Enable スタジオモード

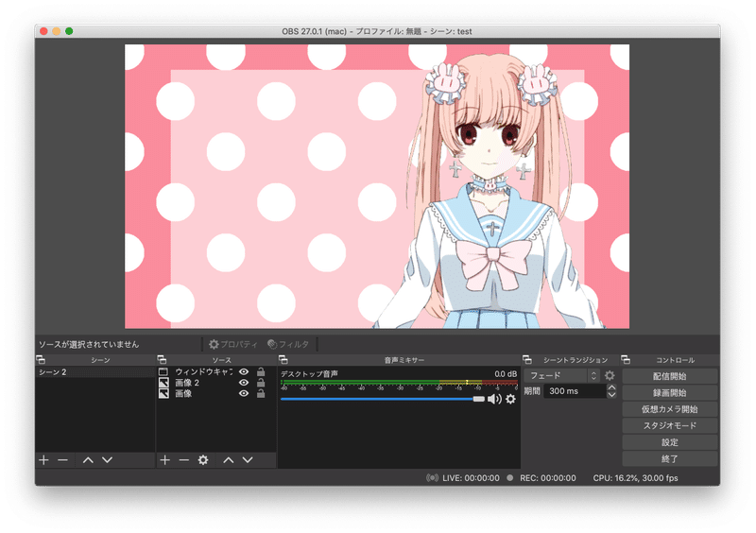coord(670,425)
